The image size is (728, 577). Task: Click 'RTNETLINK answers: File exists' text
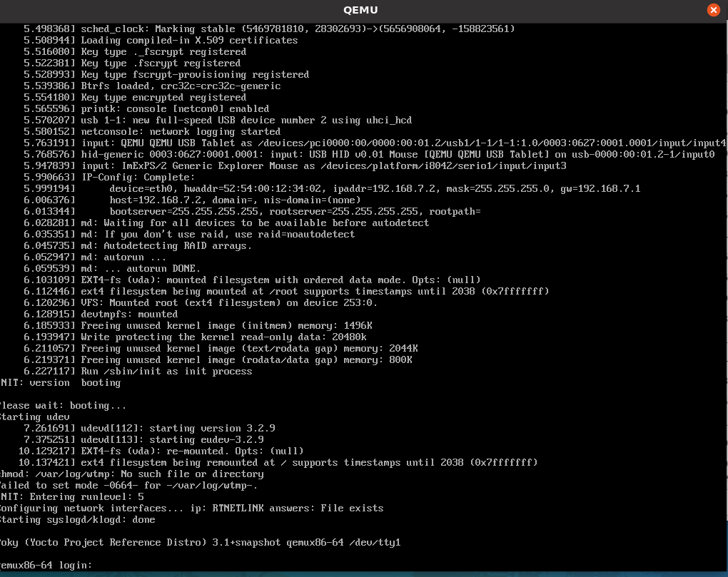pyautogui.click(x=298, y=509)
